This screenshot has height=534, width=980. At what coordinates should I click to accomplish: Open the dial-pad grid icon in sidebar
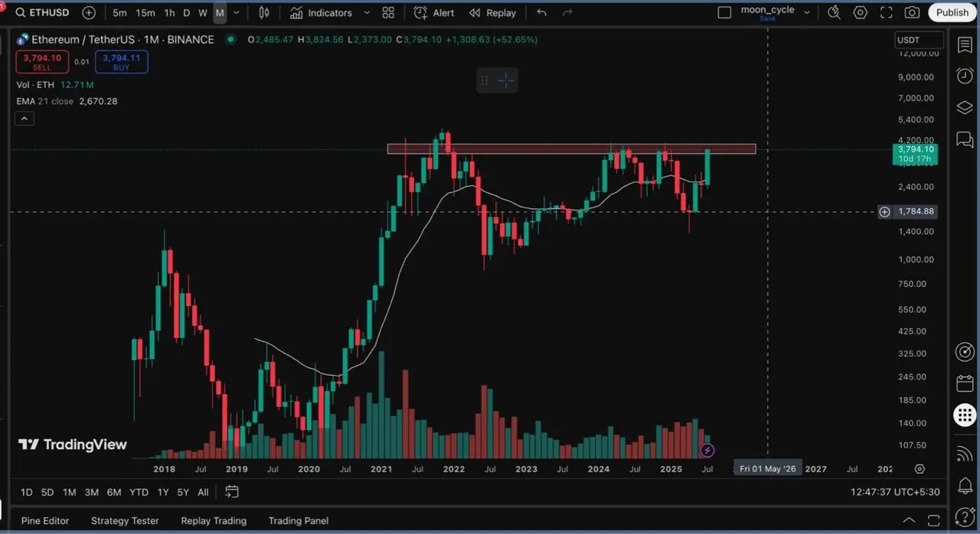coord(965,415)
